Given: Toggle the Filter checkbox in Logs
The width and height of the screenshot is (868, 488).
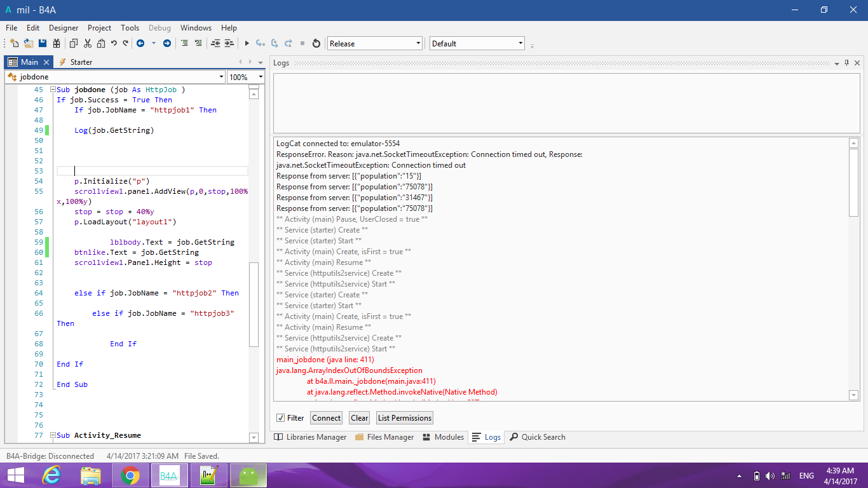Looking at the screenshot, I should pyautogui.click(x=281, y=418).
